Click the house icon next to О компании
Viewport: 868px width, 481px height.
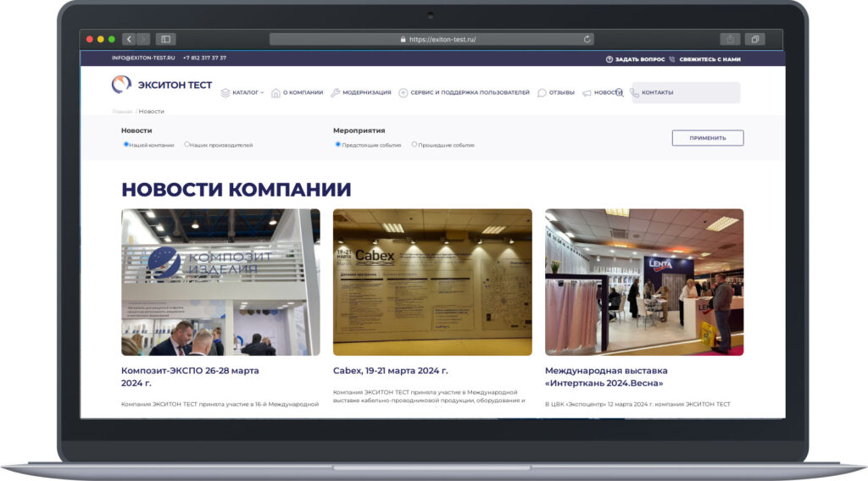tap(275, 93)
